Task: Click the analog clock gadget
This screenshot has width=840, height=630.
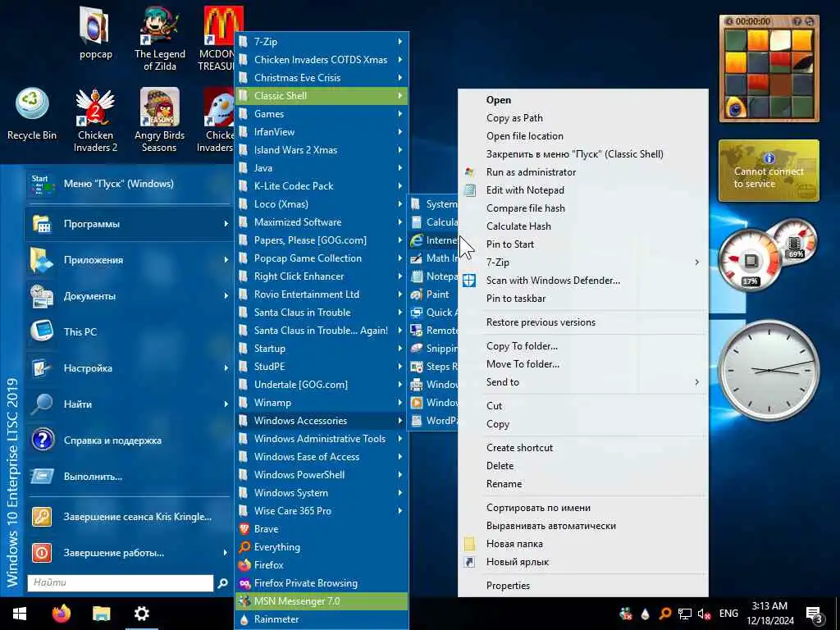Action: click(x=769, y=370)
